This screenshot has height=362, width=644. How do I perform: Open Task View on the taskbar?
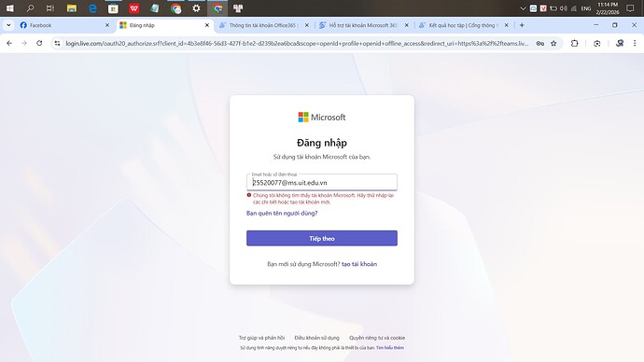point(50,8)
